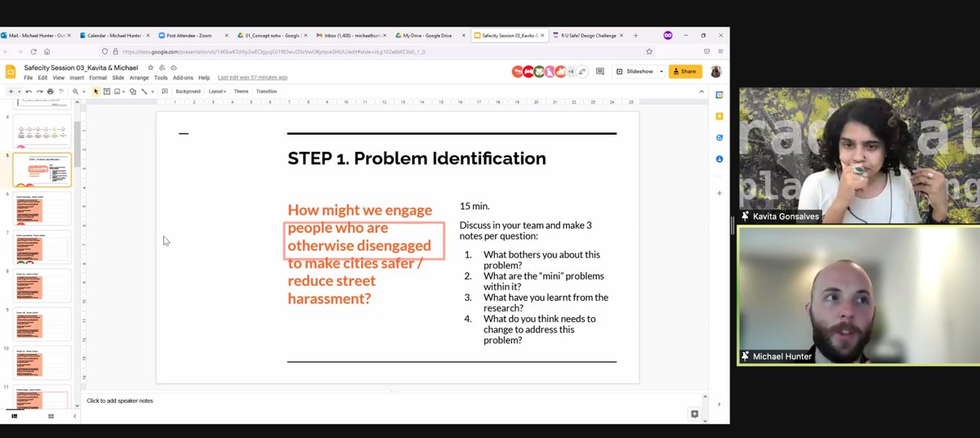Open the Insert menu
980x438 pixels.
(x=77, y=78)
